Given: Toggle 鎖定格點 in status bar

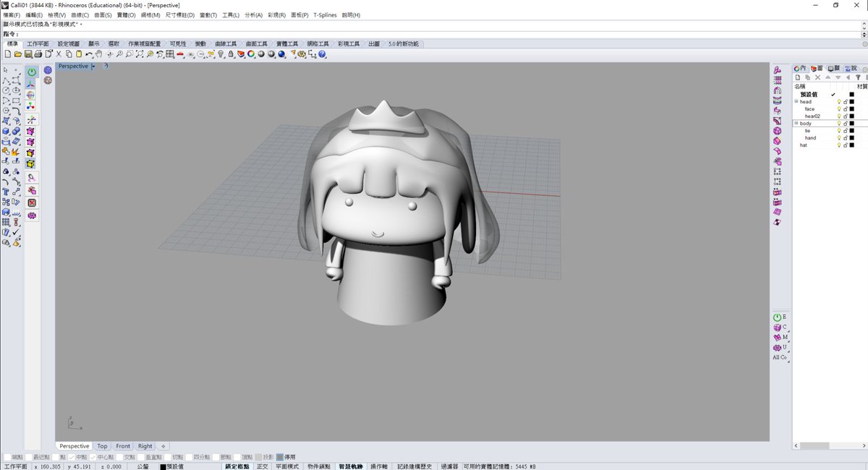Looking at the screenshot, I should (x=237, y=466).
